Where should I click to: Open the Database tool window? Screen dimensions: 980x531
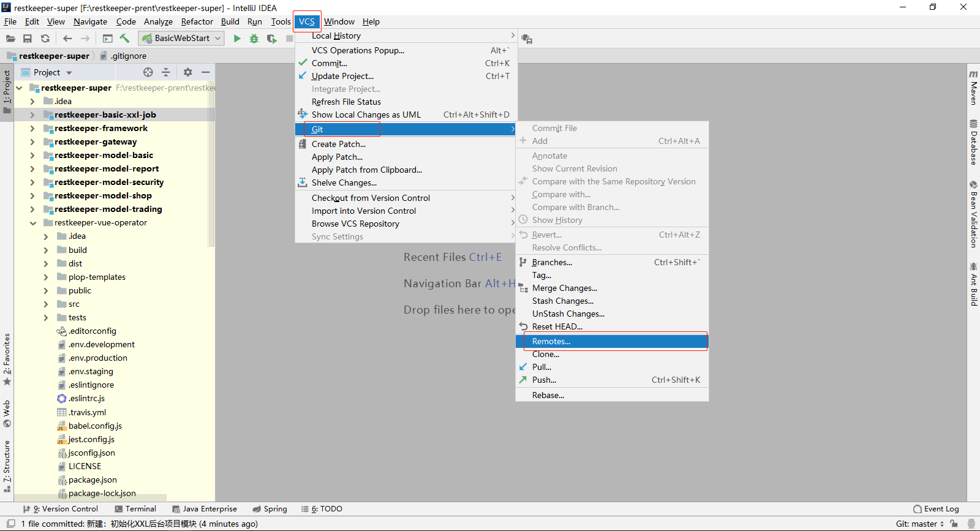click(x=973, y=142)
